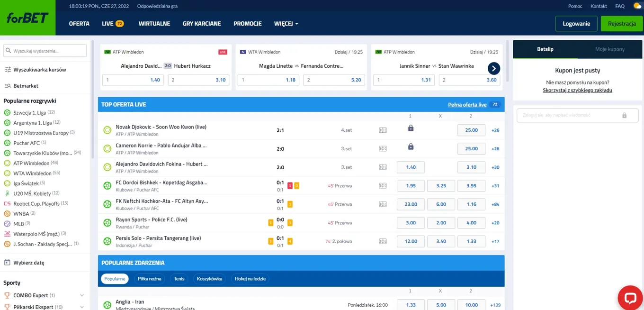Click the Rejestracja button
The height and width of the screenshot is (310, 644).
tap(622, 24)
